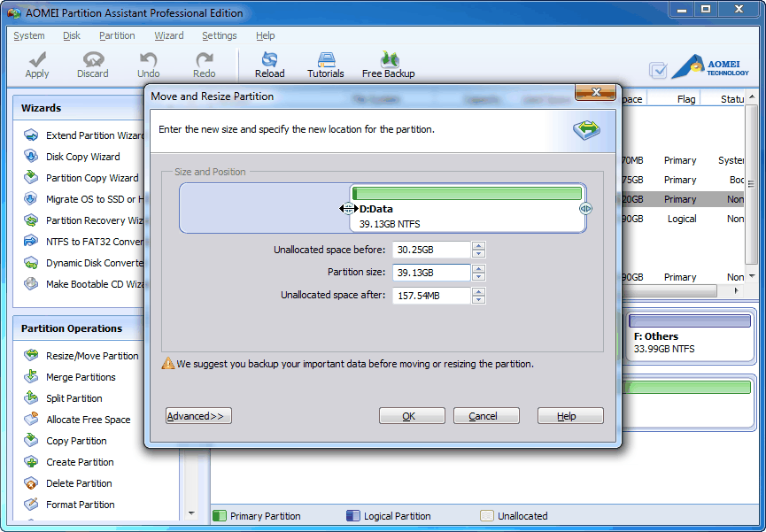Click the Partition size input field

point(431,273)
